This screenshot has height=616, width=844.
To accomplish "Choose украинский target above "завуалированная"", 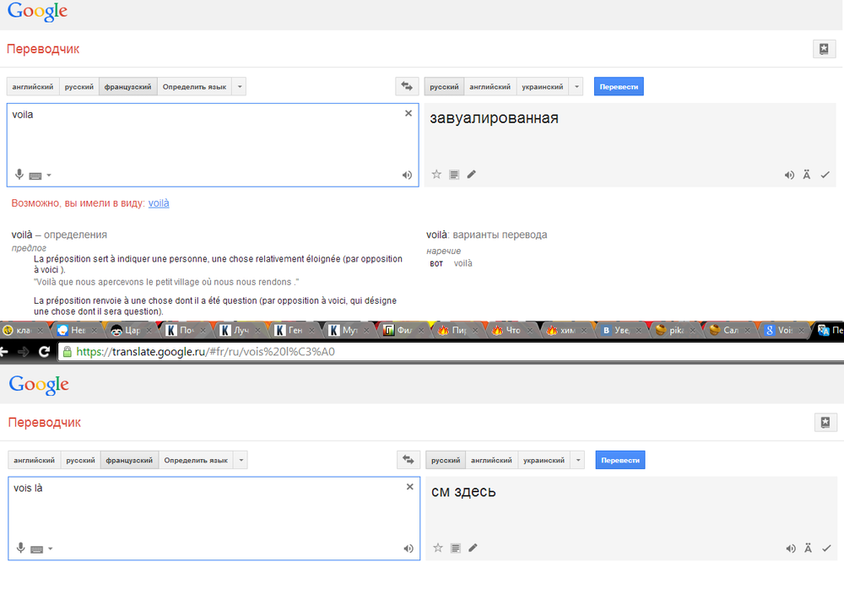I will [x=541, y=87].
